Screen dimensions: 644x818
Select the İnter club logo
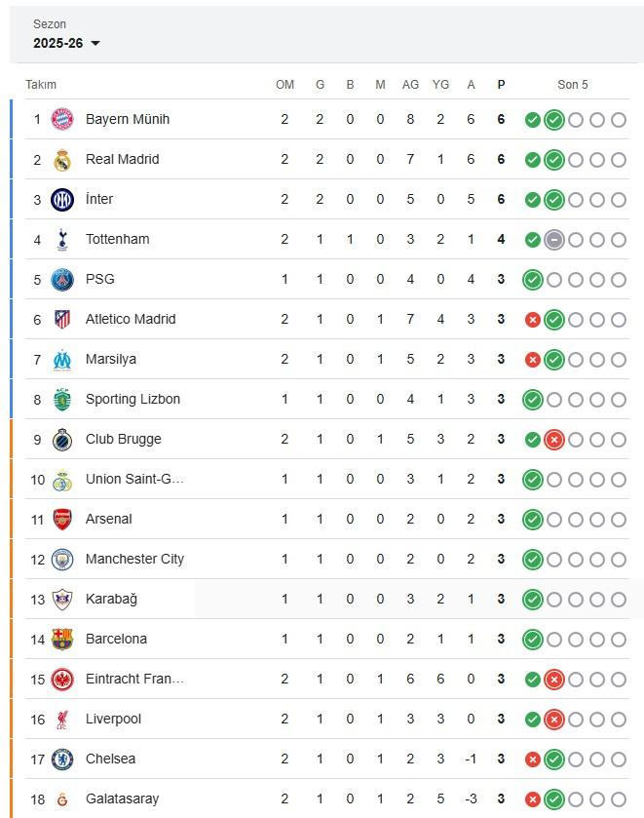[x=62, y=199]
